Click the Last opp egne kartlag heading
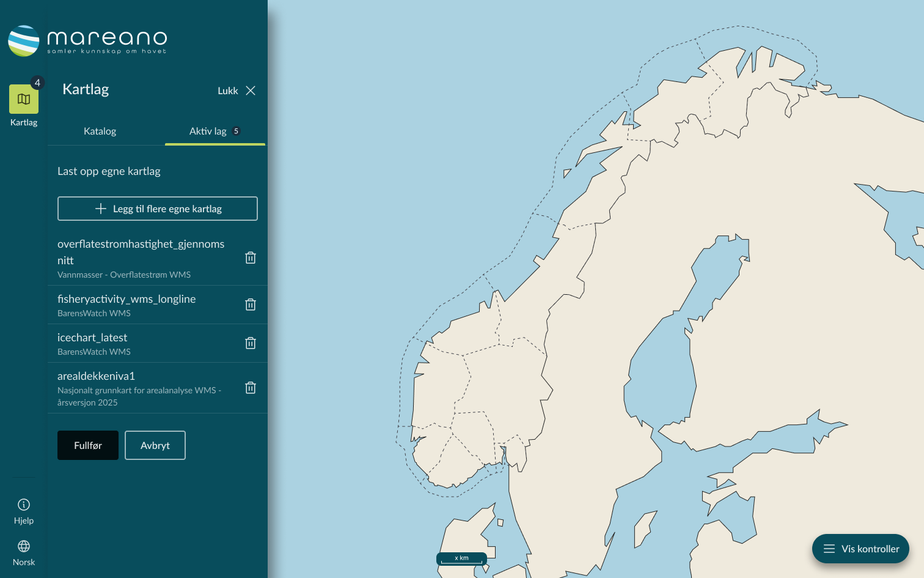 [x=109, y=171]
